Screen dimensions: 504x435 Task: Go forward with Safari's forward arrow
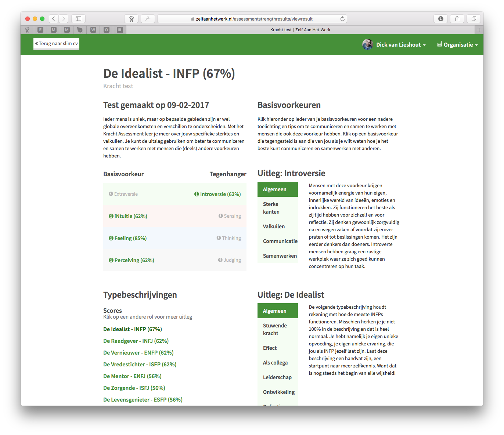pos(64,19)
